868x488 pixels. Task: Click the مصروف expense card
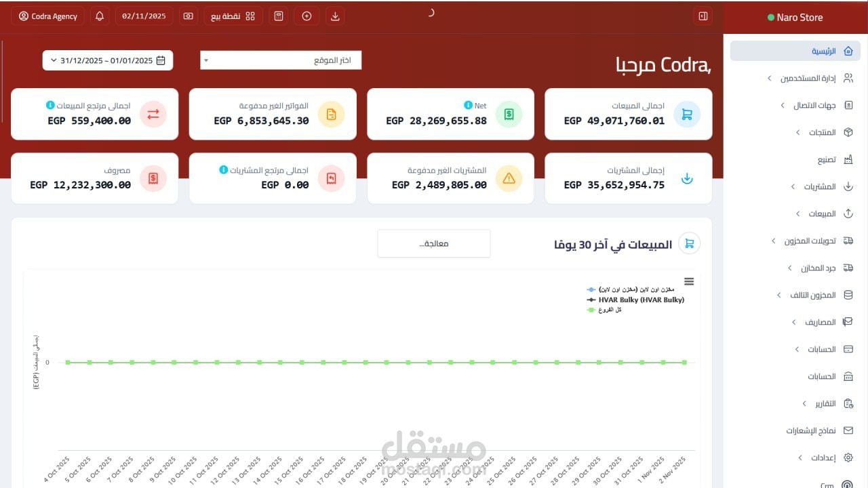tap(95, 178)
